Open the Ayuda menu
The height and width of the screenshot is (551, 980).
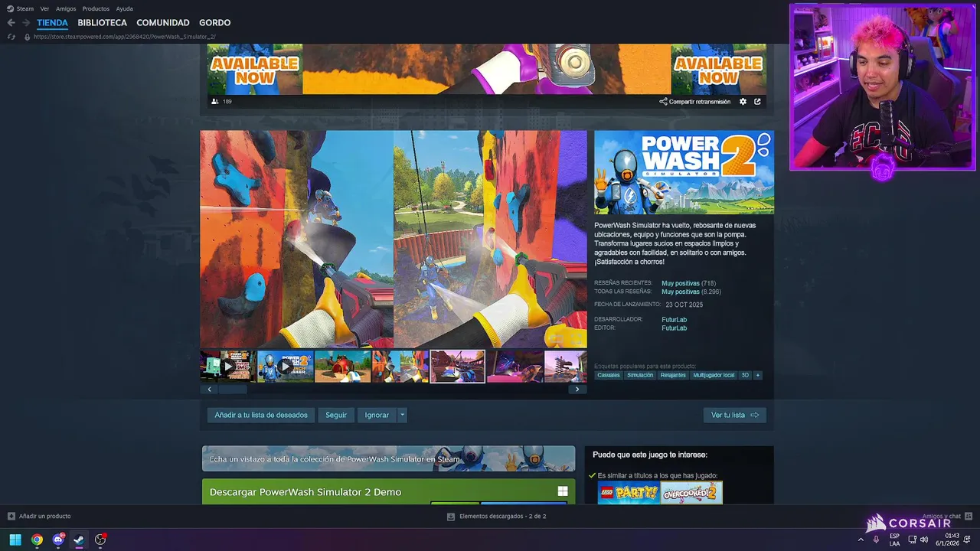(x=125, y=8)
